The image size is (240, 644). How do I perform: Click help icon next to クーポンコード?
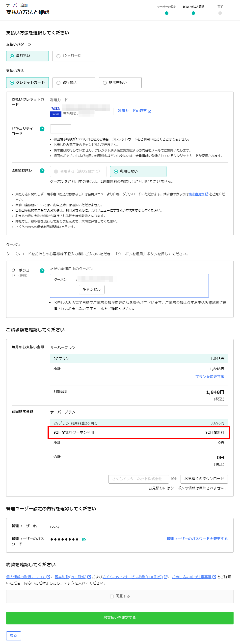(42, 271)
